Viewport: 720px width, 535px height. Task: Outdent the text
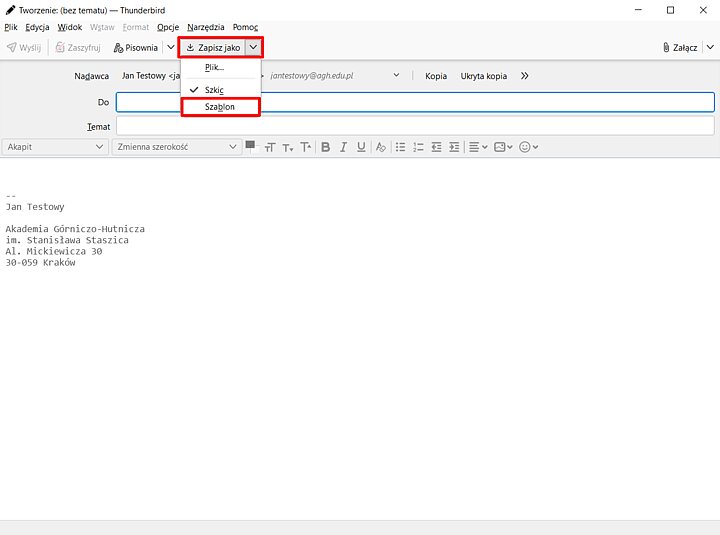pyautogui.click(x=436, y=147)
